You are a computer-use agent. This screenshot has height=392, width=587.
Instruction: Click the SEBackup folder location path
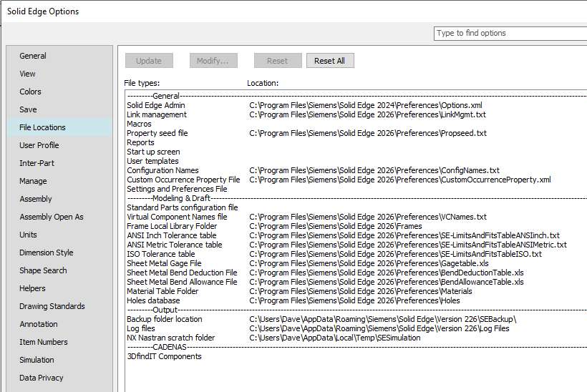383,320
